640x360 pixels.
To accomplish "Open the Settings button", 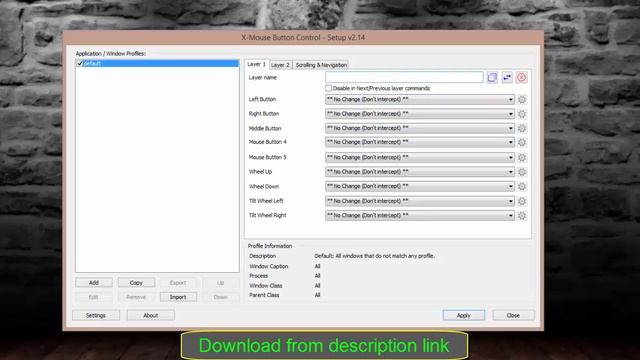I will tap(96, 316).
